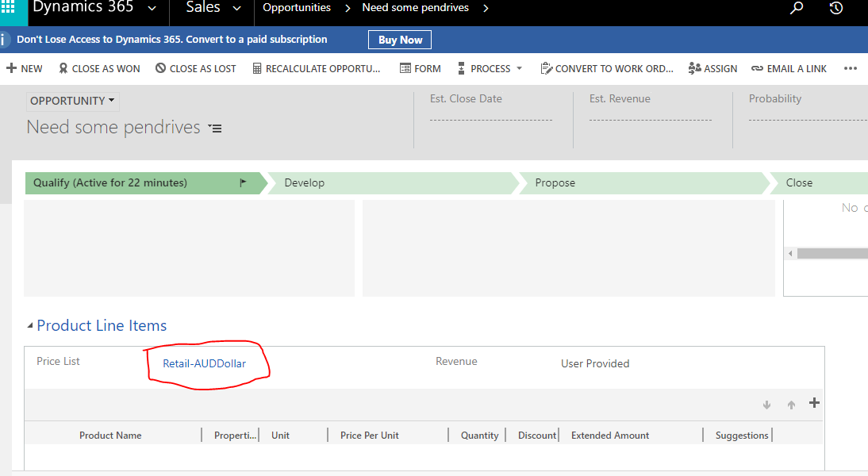This screenshot has height=476, width=868.
Task: Collapse the Product Line Items section
Action: 30,326
